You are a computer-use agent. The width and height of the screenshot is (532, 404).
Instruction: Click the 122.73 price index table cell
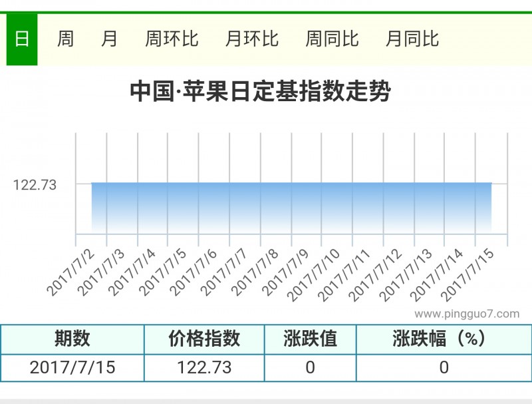204,367
